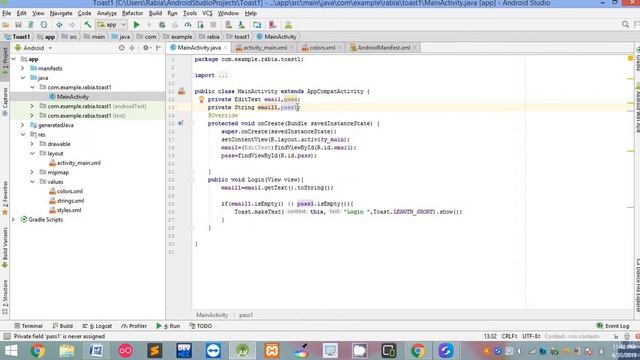Expand the collapsed import block
The image size is (640, 360).
point(223,75)
